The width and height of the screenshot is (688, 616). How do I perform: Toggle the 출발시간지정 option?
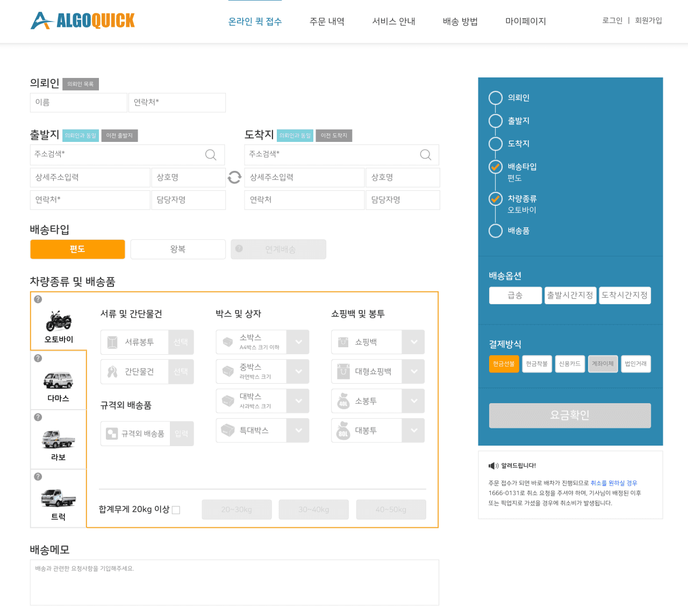(570, 295)
